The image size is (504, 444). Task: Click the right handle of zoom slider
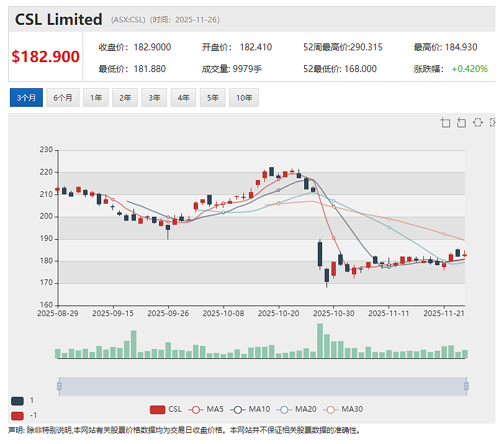click(466, 386)
